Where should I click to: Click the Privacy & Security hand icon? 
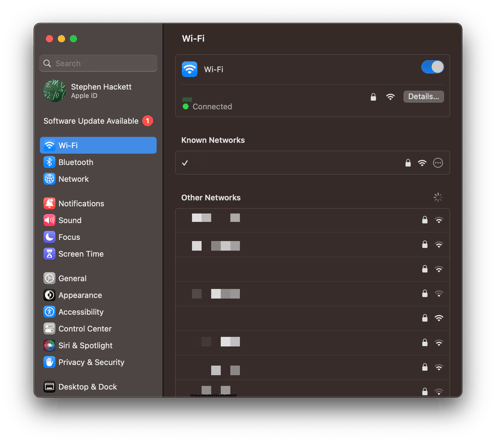(49, 362)
